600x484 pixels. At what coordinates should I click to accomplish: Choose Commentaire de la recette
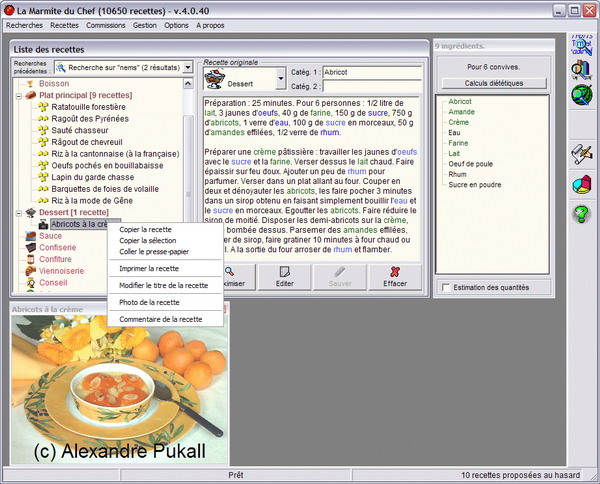click(165, 319)
